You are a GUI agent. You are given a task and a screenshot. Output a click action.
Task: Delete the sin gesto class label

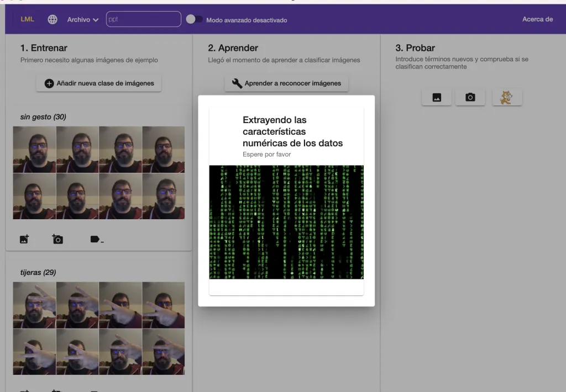coord(96,239)
